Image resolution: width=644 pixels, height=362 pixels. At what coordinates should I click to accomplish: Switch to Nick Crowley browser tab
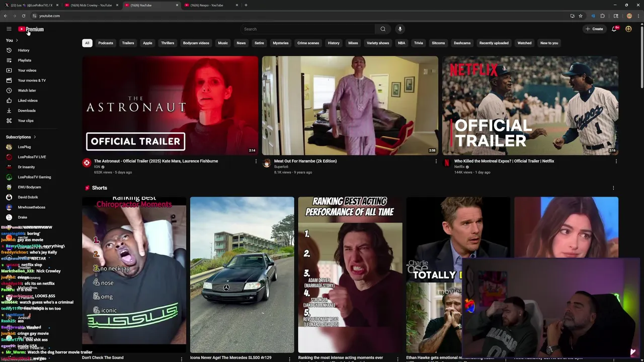[92, 5]
